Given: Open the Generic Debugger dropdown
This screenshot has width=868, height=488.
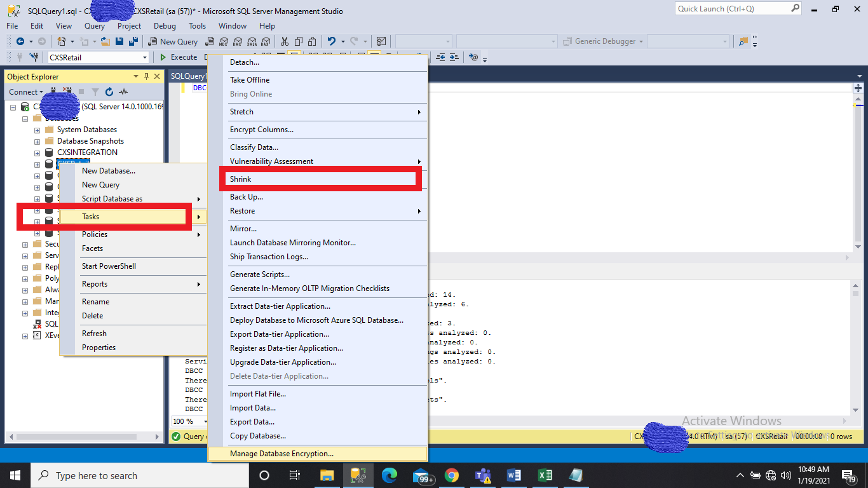Looking at the screenshot, I should click(x=641, y=41).
